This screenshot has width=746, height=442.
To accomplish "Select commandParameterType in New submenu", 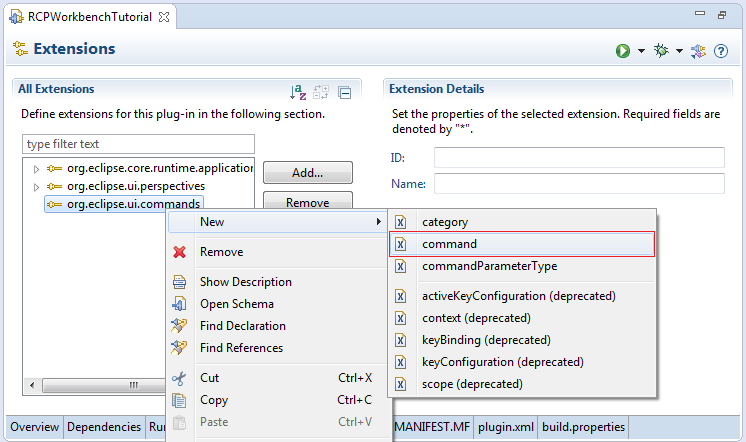I will (522, 266).
